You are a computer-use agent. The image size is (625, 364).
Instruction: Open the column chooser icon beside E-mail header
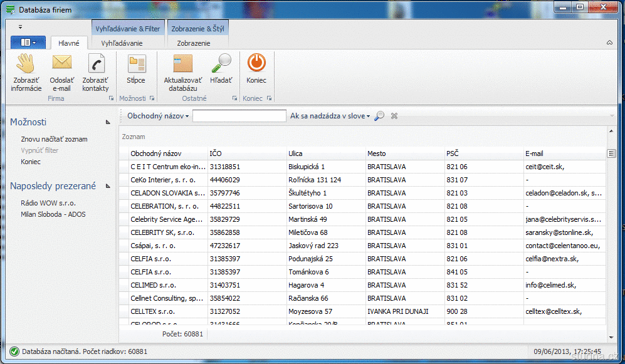coord(611,153)
